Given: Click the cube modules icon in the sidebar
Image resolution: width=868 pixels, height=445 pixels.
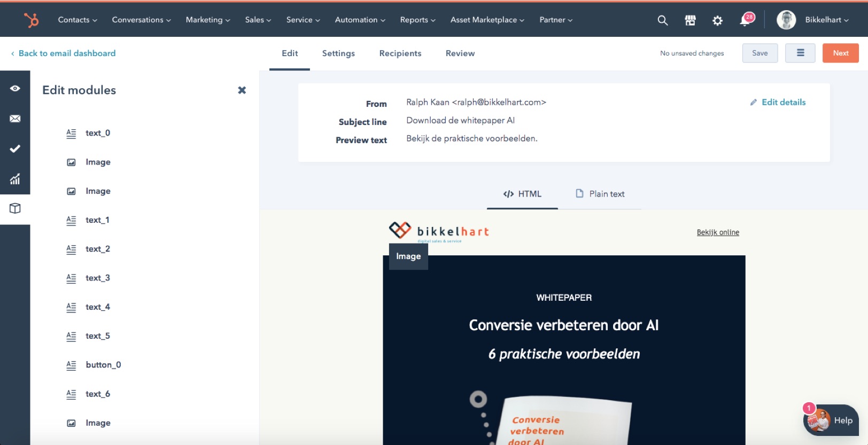Looking at the screenshot, I should (15, 208).
